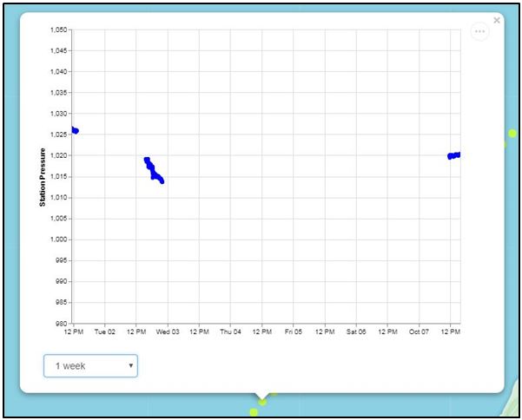The height and width of the screenshot is (420, 522).
Task: Click the '1,035' y-axis value
Action: 58,93
